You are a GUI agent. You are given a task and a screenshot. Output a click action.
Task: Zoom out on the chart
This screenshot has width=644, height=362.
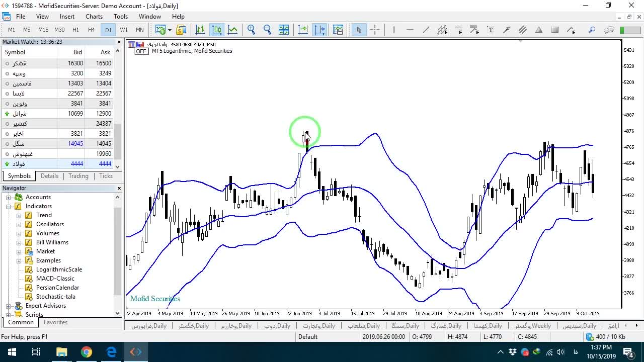pos(268,30)
